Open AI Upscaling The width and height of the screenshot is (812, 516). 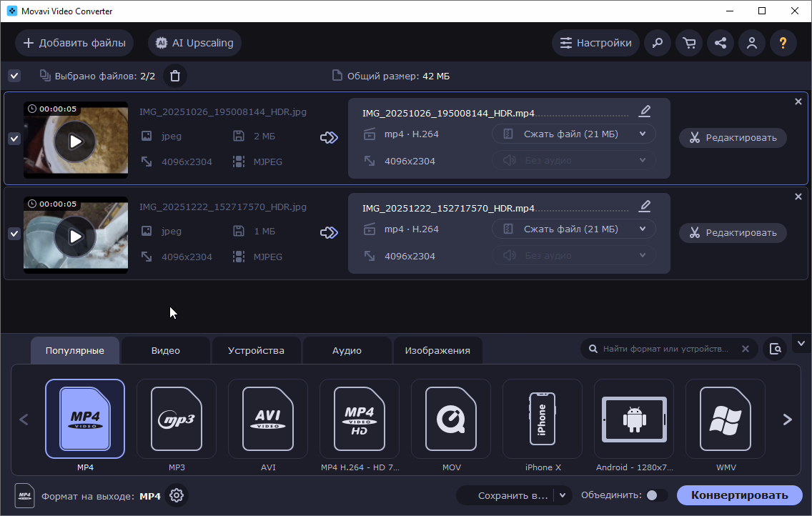click(x=194, y=43)
